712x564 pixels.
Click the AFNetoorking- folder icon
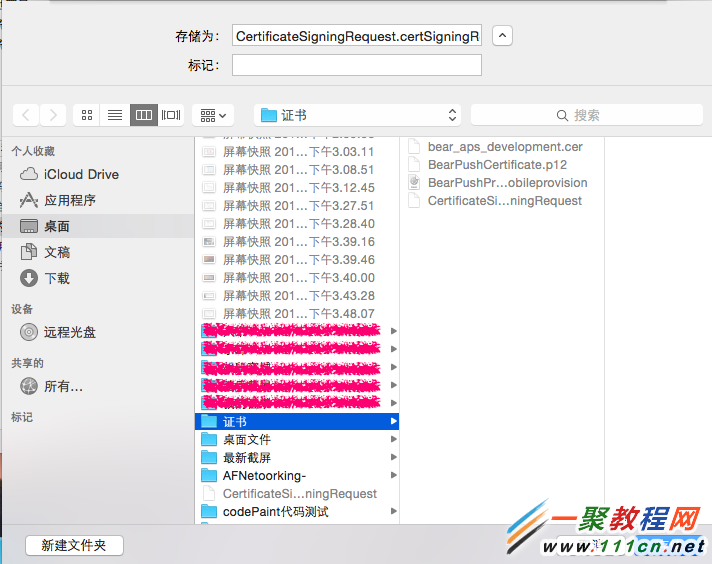pos(209,475)
